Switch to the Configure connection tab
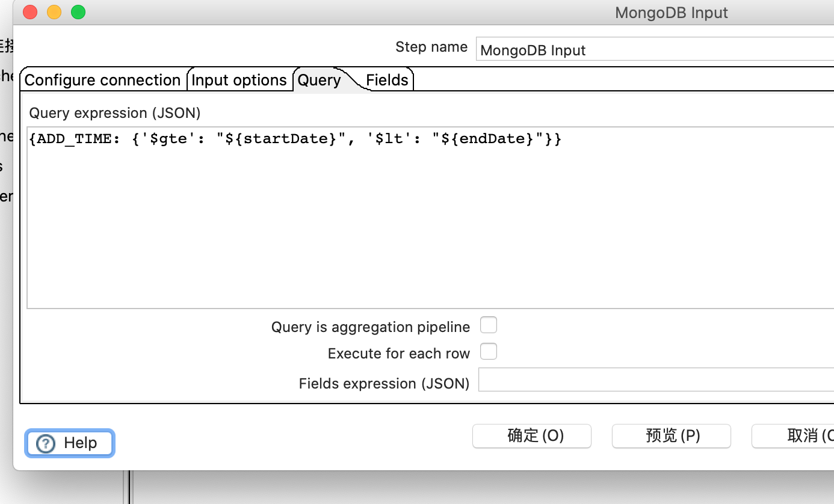 [x=102, y=79]
